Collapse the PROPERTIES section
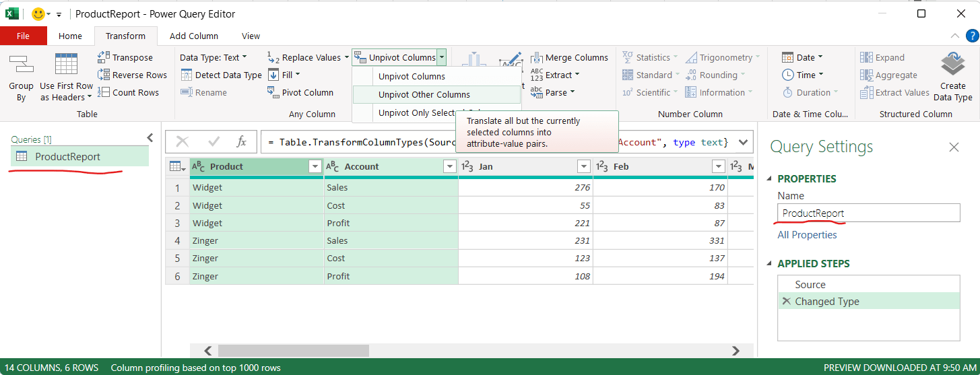This screenshot has height=375, width=980. click(x=770, y=179)
